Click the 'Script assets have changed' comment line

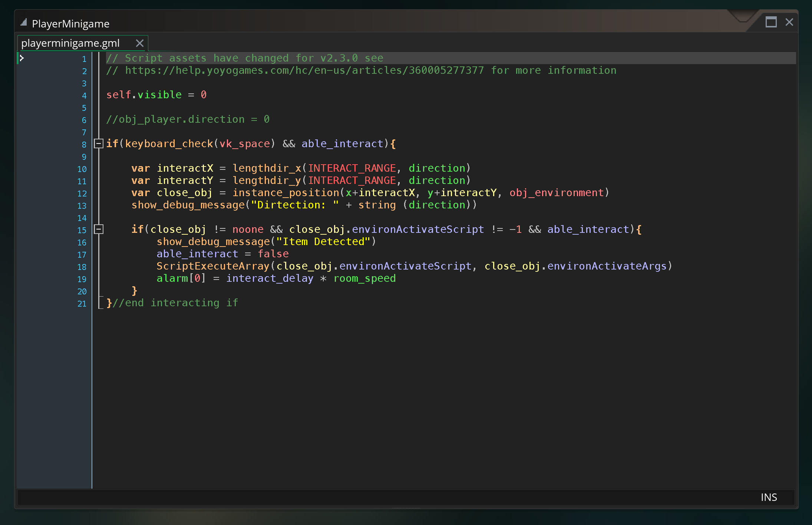(245, 58)
